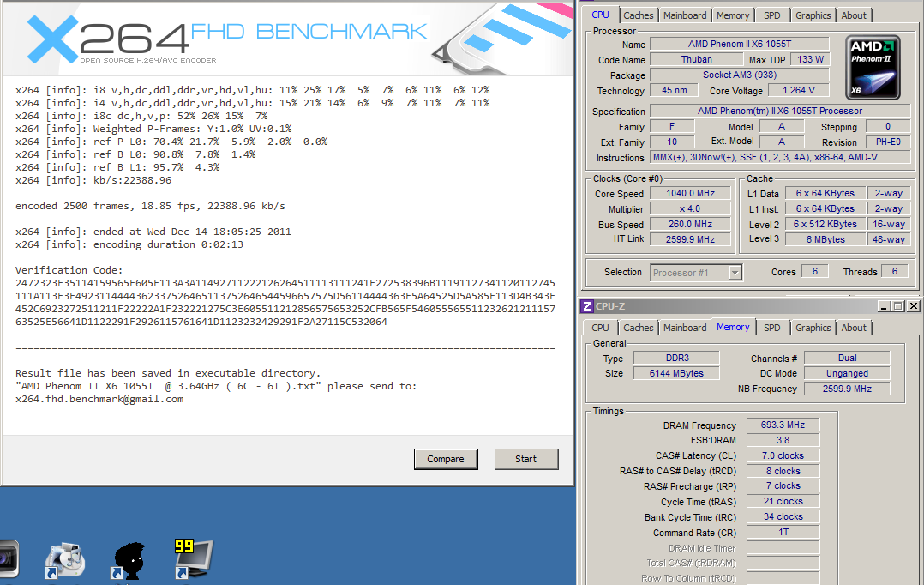Click Channels # value Dual
Image resolution: width=924 pixels, height=585 pixels.
pyautogui.click(x=847, y=358)
